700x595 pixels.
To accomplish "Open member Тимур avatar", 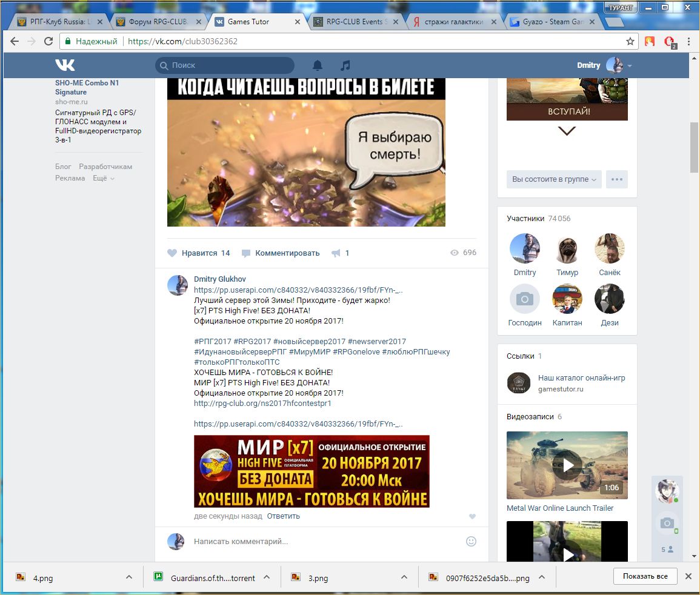I will [567, 248].
